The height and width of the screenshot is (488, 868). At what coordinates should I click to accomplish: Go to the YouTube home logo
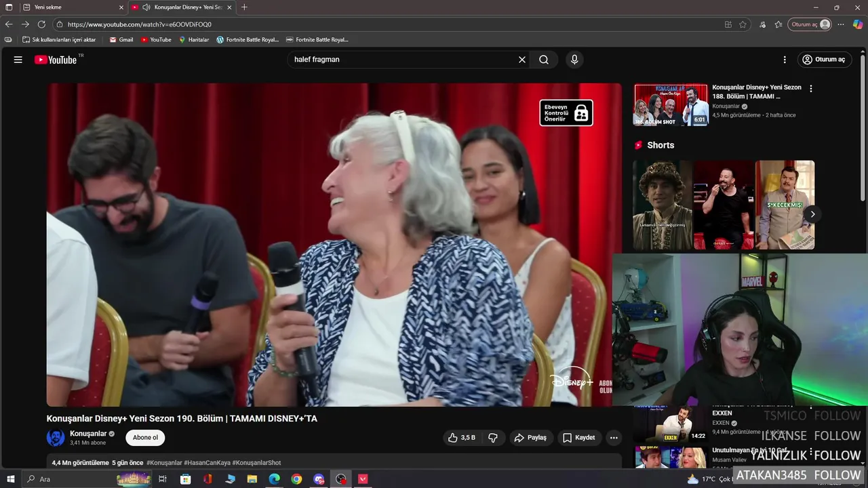pos(56,60)
